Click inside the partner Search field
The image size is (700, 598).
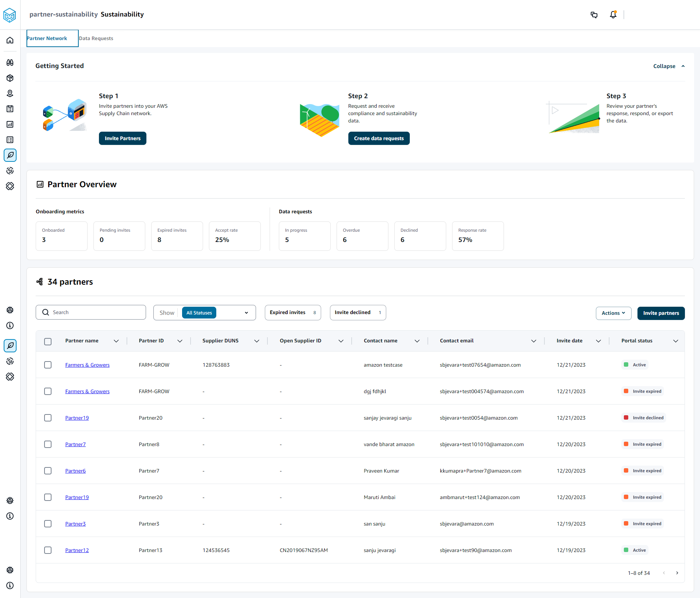coord(90,312)
